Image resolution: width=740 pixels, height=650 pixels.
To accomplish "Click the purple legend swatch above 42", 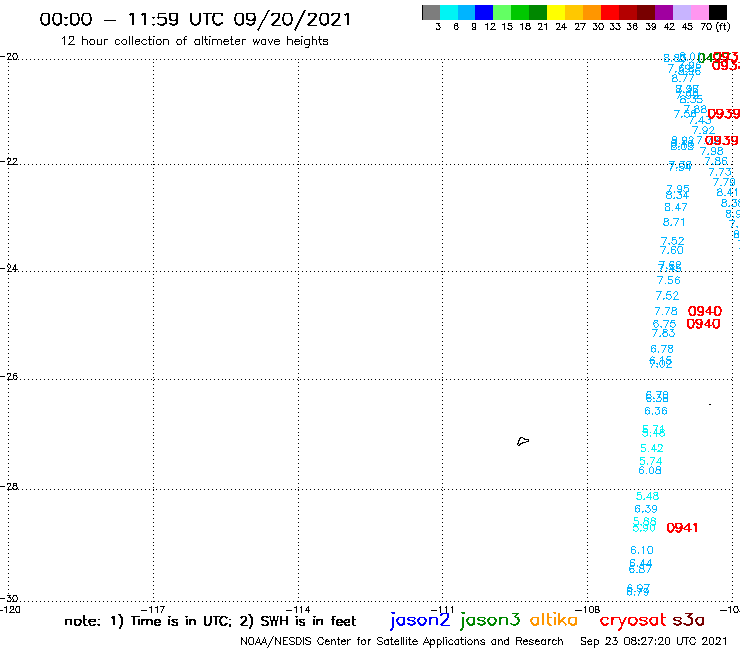I will click(x=664, y=12).
